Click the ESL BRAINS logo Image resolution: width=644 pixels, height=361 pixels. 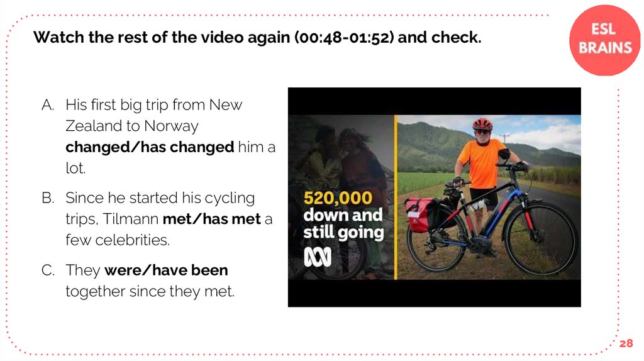(605, 39)
